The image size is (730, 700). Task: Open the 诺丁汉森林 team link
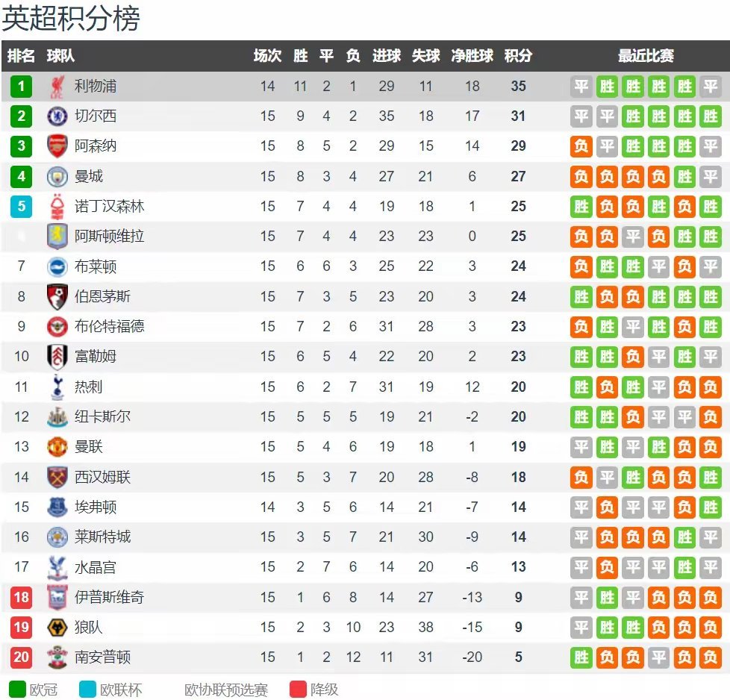109,206
